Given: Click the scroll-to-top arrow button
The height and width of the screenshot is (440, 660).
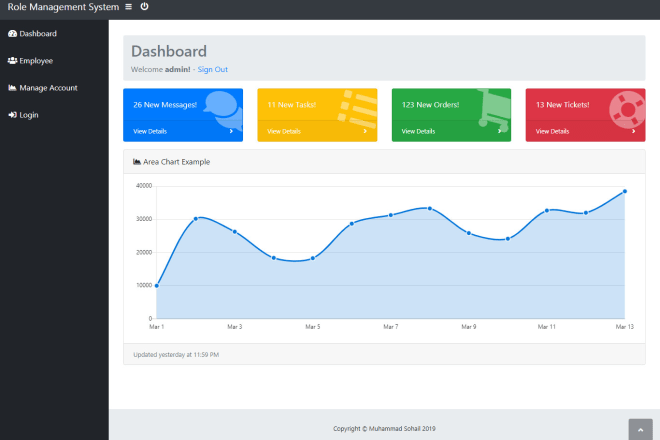Looking at the screenshot, I should 641,429.
